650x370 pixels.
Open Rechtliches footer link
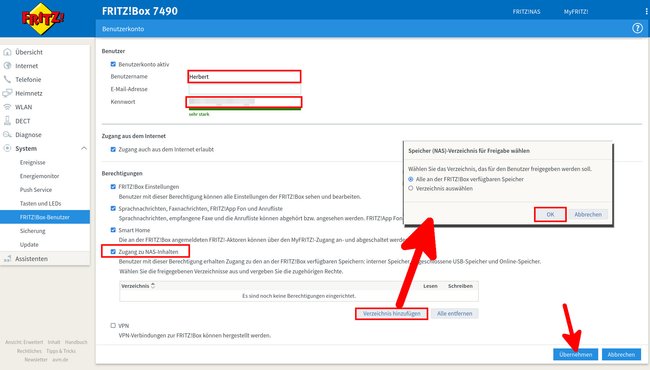(29, 351)
